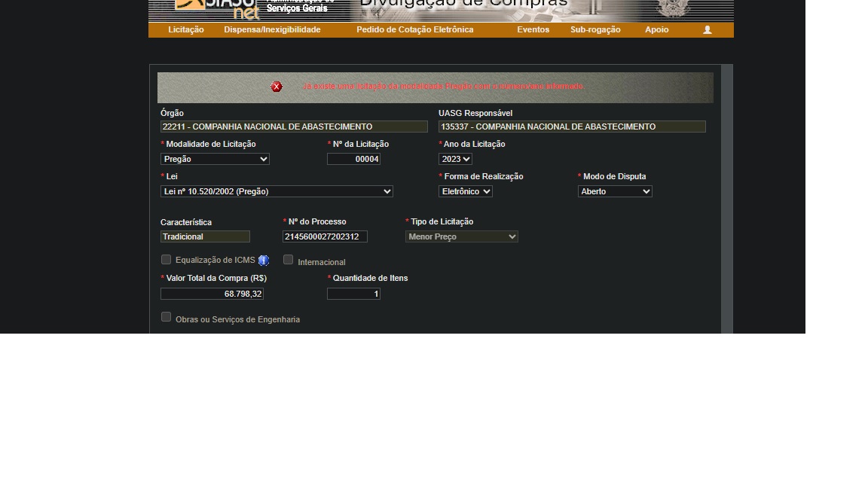Open the Lei dropdown

(x=277, y=191)
